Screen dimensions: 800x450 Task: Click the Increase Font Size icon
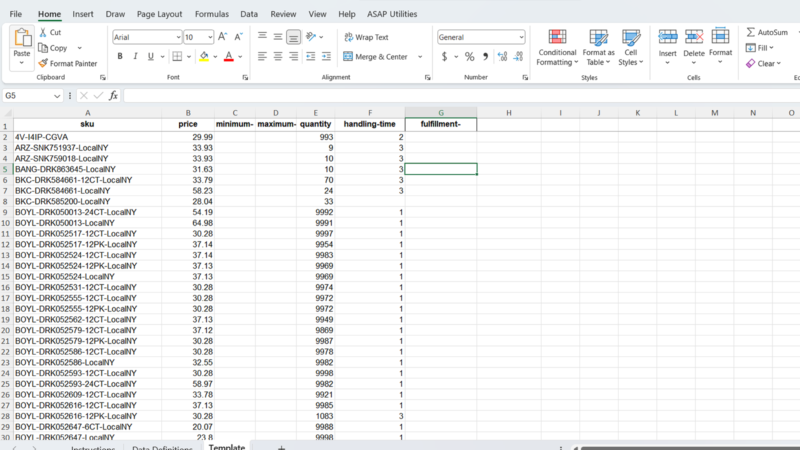pos(223,37)
